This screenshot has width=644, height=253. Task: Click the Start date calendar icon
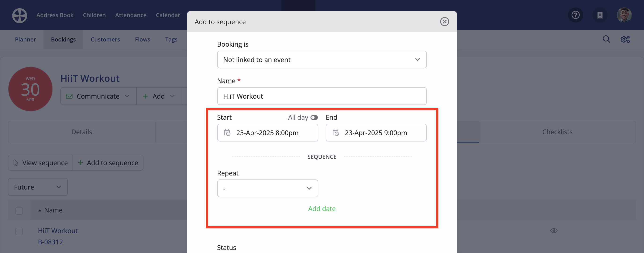coord(227,133)
